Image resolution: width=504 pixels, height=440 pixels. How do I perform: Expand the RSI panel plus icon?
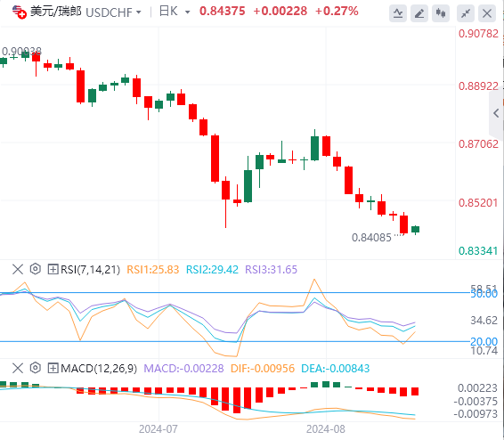point(53,269)
